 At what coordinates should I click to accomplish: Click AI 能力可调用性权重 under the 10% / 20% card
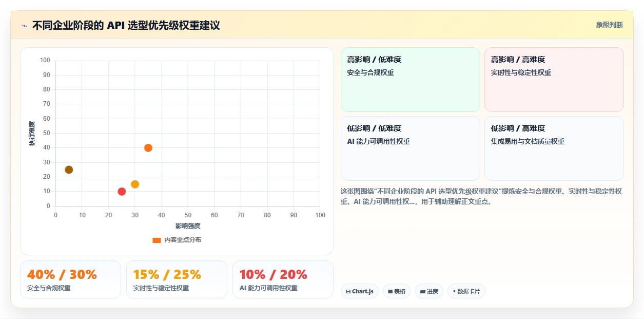[268, 288]
